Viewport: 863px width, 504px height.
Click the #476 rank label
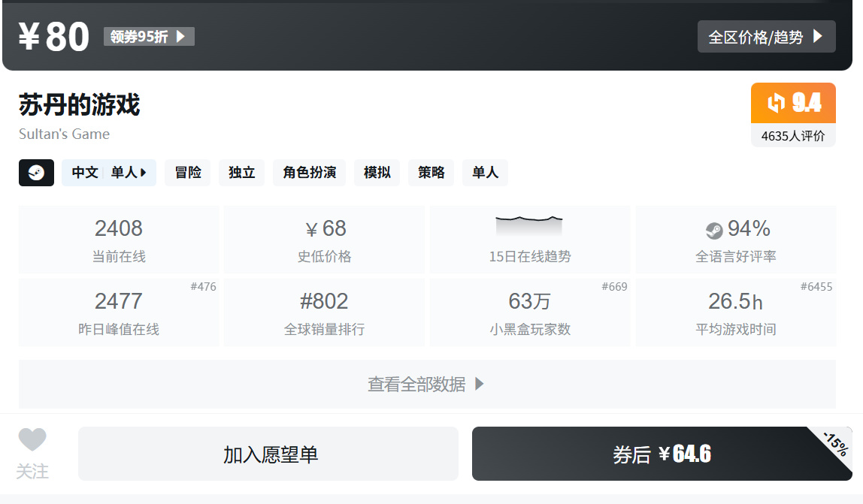click(x=203, y=287)
